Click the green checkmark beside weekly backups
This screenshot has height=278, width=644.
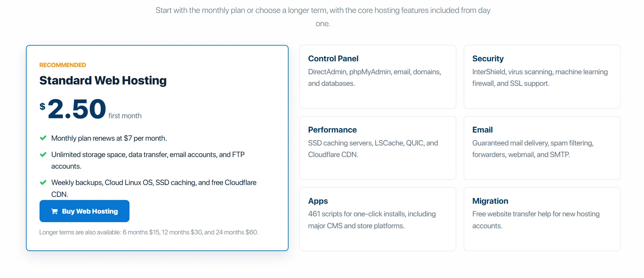[x=43, y=183]
